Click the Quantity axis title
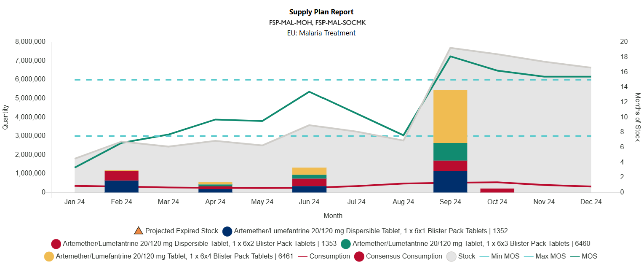 pyautogui.click(x=5, y=117)
